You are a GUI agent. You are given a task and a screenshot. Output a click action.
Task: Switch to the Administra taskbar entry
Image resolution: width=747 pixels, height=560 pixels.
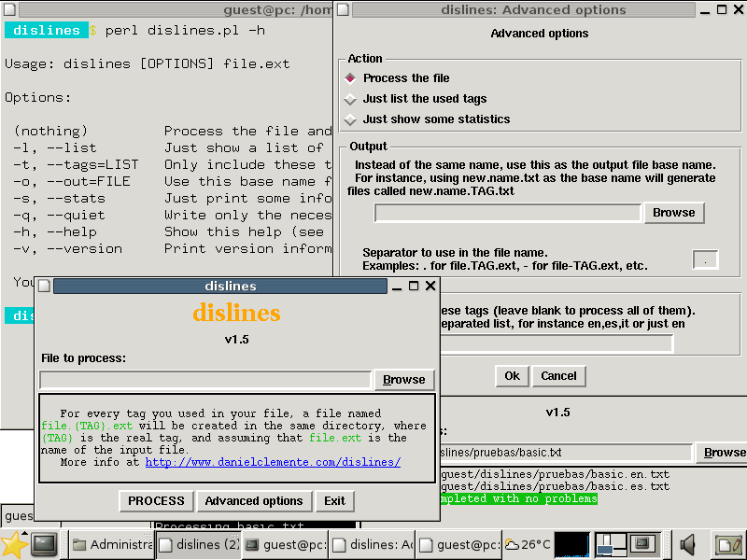[112, 544]
